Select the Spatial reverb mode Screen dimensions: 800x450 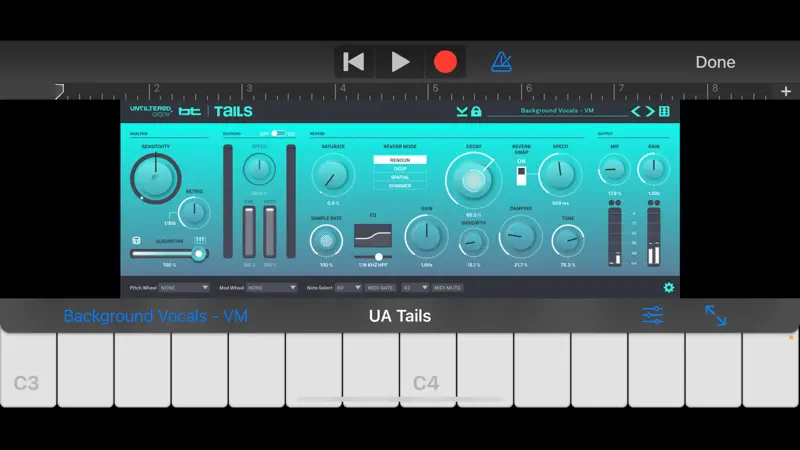(399, 178)
